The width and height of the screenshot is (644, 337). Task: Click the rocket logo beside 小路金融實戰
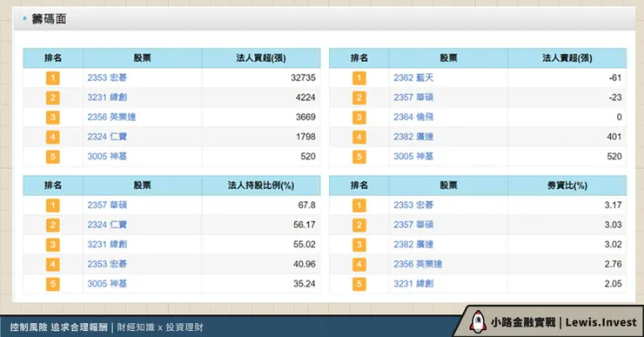[477, 321]
